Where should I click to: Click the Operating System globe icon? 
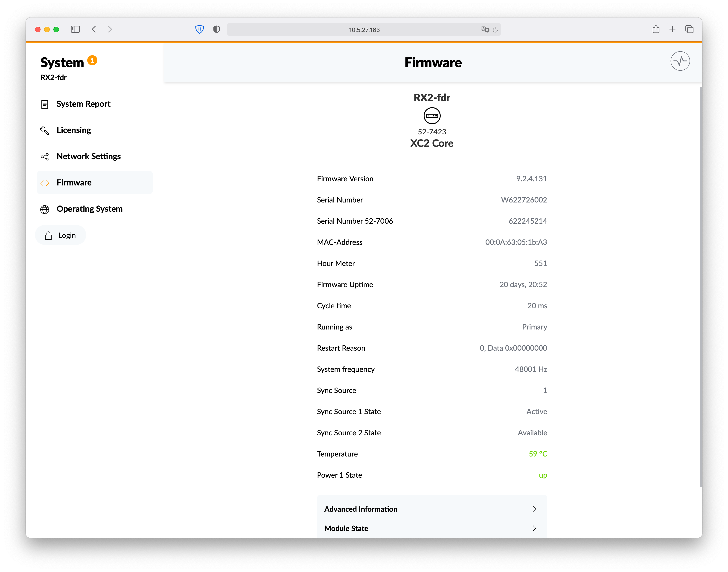click(x=45, y=209)
